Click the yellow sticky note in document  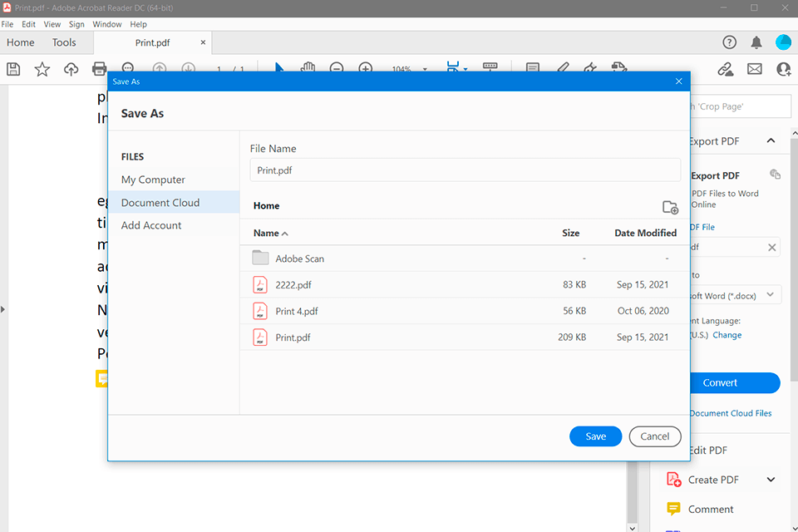coord(101,379)
